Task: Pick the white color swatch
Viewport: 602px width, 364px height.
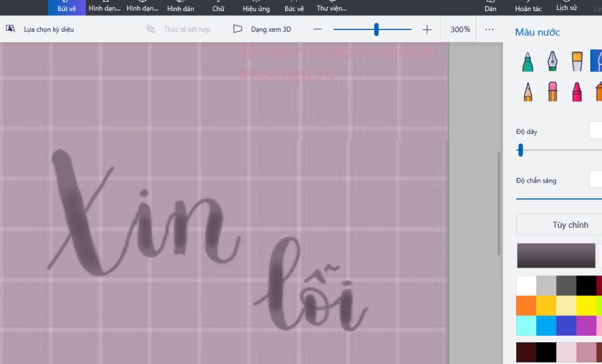Action: coord(526,286)
